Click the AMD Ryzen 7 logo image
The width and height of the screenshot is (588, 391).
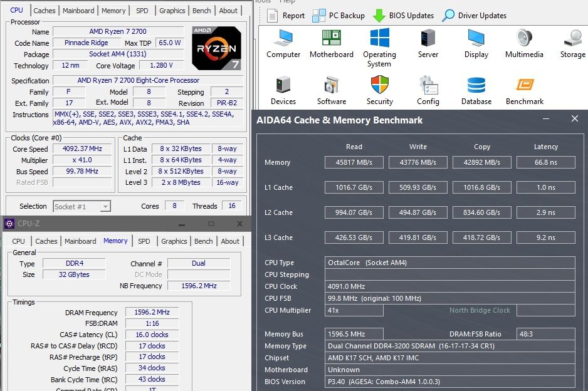(216, 48)
